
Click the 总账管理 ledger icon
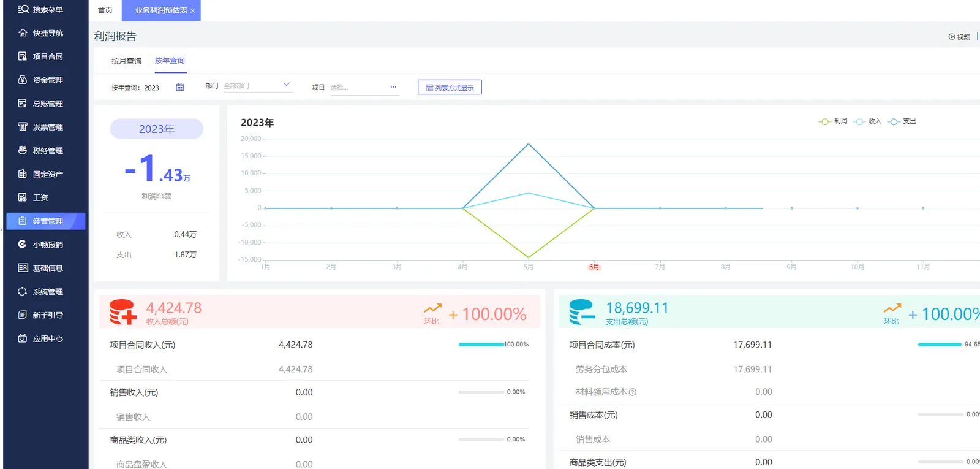pyautogui.click(x=23, y=104)
